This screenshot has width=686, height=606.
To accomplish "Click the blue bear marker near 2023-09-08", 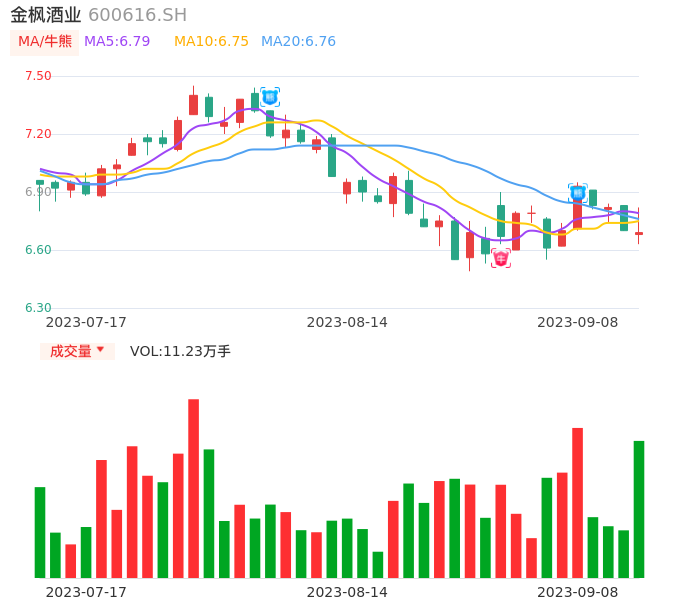I will tap(578, 193).
